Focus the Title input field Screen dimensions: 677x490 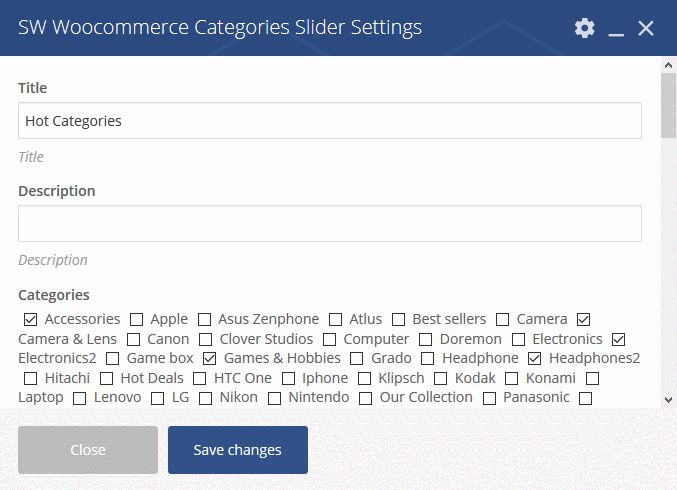coord(330,120)
